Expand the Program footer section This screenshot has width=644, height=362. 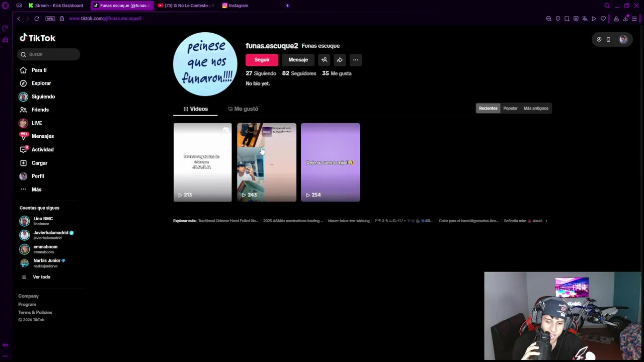click(27, 304)
